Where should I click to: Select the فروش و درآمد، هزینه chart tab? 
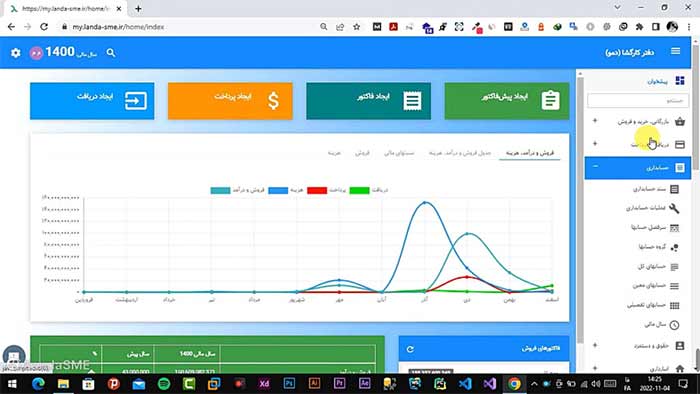tap(529, 153)
